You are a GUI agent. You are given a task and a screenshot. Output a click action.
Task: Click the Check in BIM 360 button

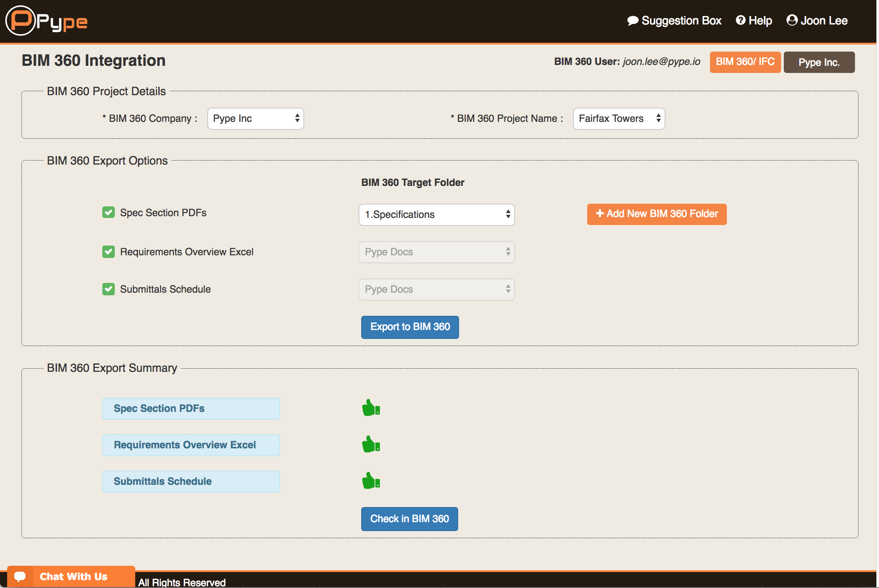tap(409, 519)
